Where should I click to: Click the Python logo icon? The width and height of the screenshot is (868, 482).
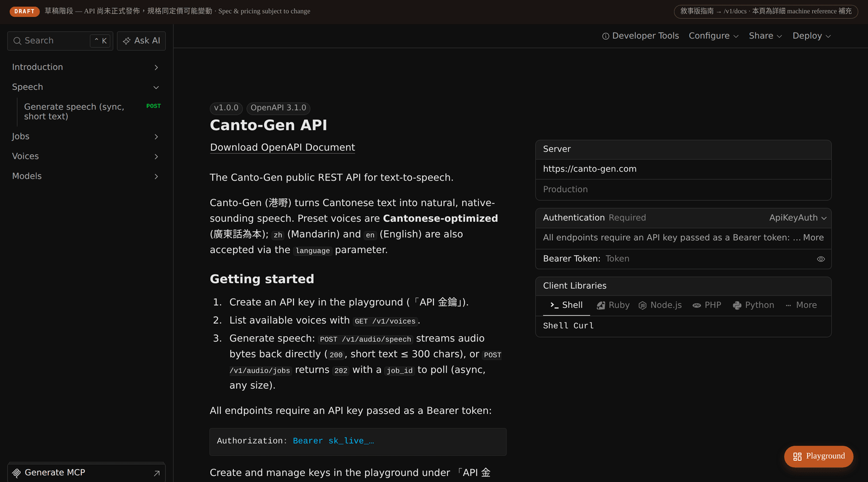[x=737, y=305]
